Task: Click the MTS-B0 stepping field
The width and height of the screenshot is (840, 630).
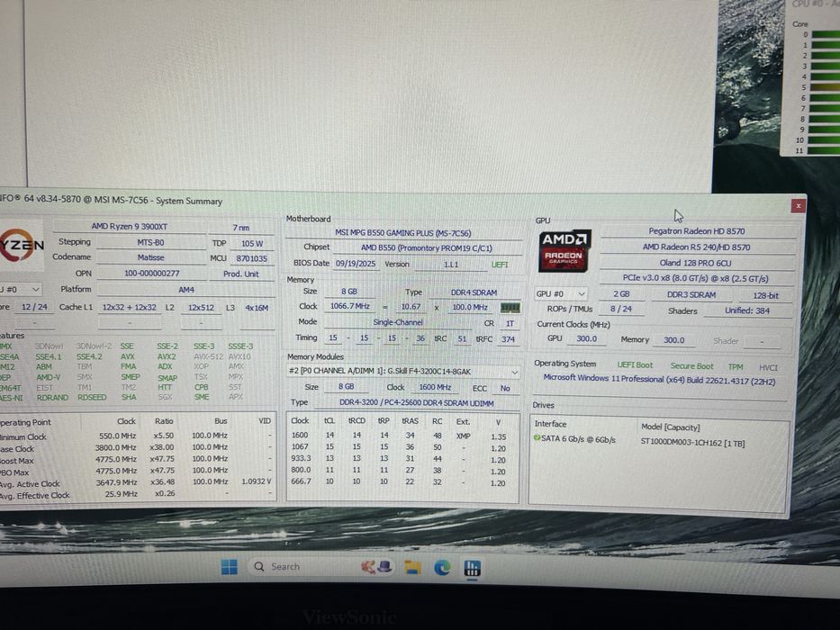Action: pos(151,243)
